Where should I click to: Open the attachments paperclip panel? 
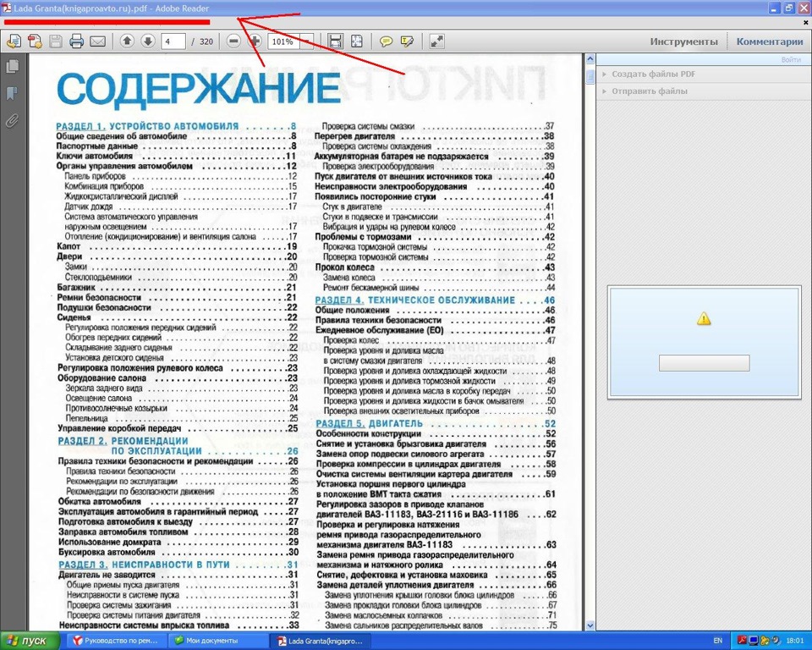tap(12, 121)
